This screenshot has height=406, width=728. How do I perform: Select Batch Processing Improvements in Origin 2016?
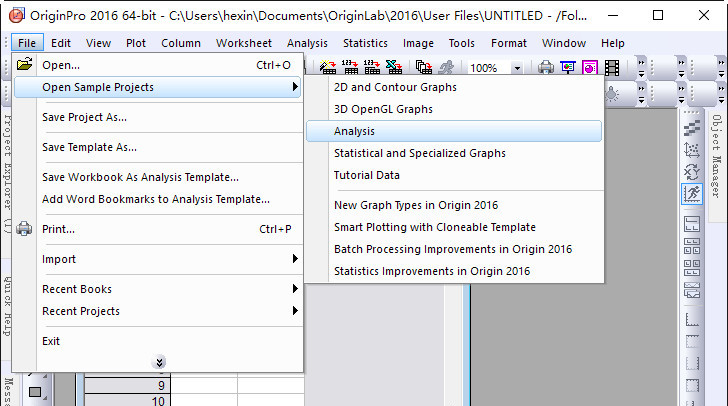pos(454,249)
